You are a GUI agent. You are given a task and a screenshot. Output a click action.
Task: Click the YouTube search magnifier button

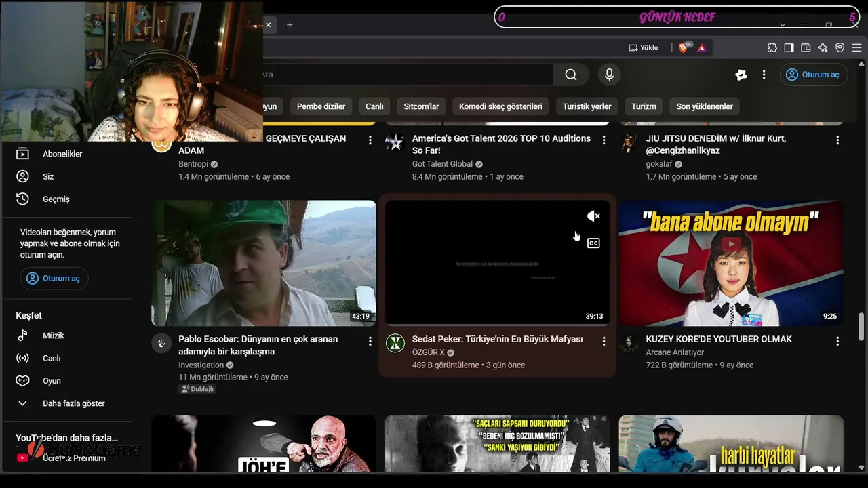[x=571, y=75]
